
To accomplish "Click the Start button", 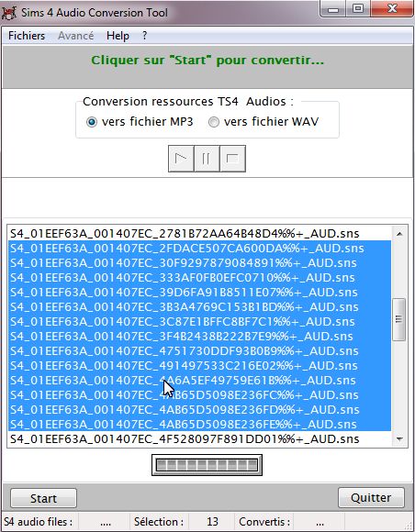I will [43, 498].
